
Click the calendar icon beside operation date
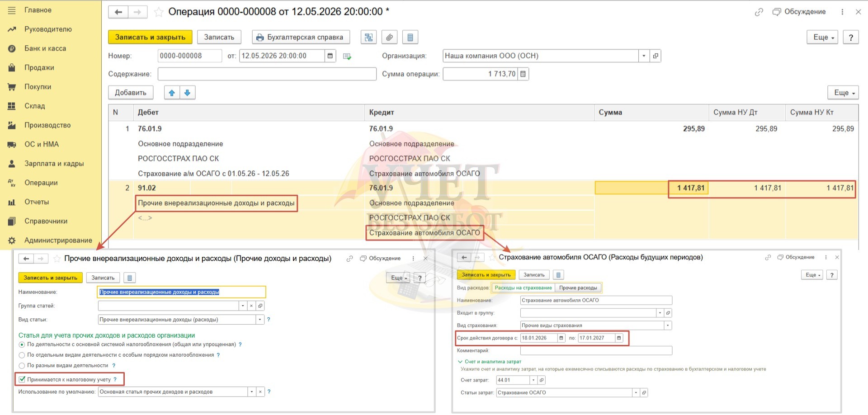click(x=330, y=56)
